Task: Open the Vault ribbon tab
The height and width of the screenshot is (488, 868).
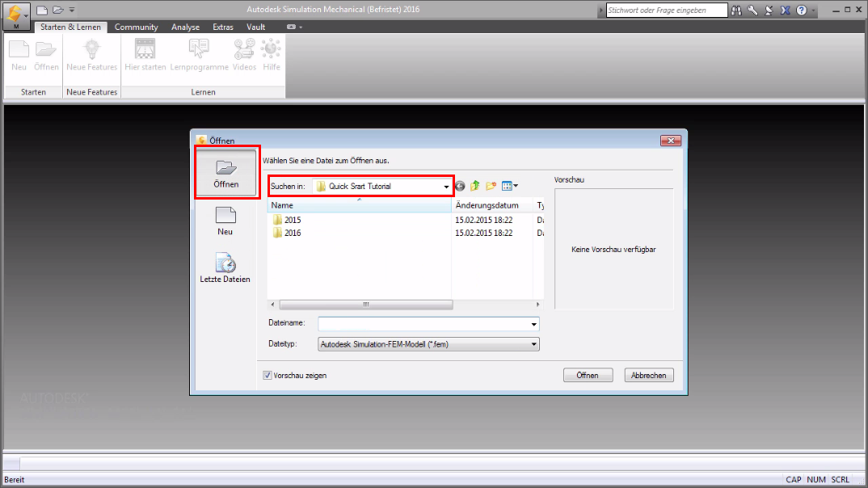Action: point(255,27)
